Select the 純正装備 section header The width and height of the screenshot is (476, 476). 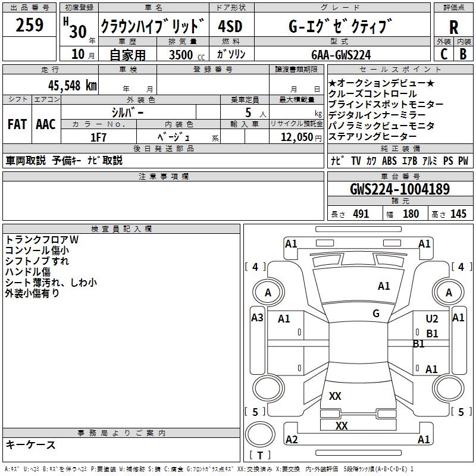400,148
